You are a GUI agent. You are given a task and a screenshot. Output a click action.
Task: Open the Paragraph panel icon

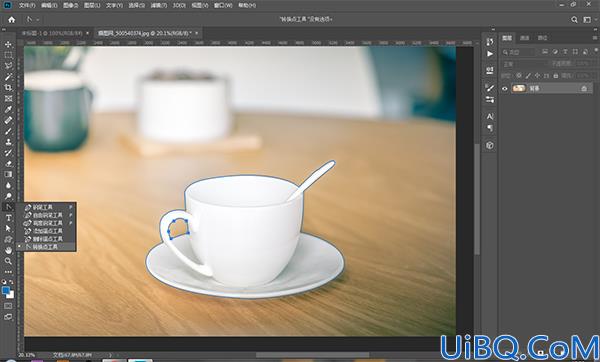490,129
